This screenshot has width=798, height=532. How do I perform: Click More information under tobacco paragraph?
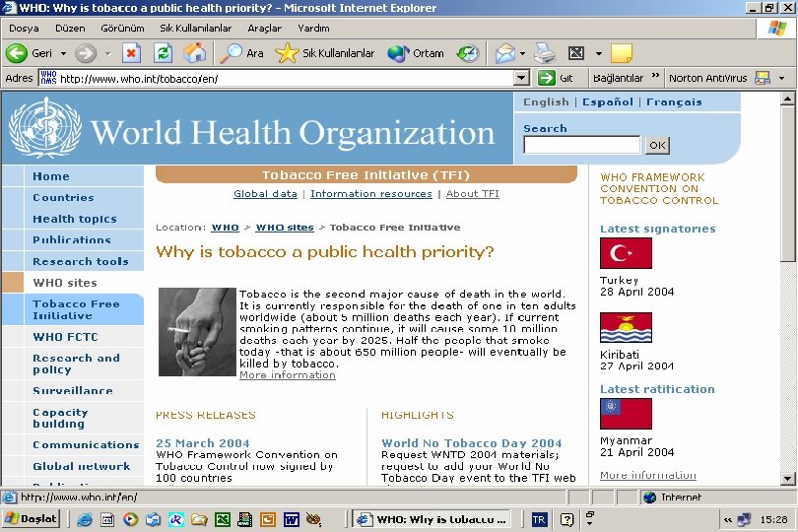pyautogui.click(x=288, y=375)
